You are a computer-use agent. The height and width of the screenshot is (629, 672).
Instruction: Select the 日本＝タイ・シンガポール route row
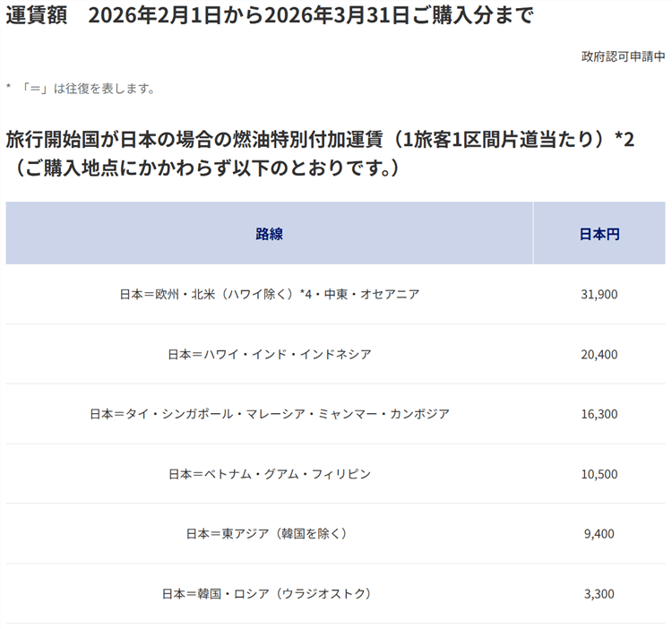(x=269, y=414)
